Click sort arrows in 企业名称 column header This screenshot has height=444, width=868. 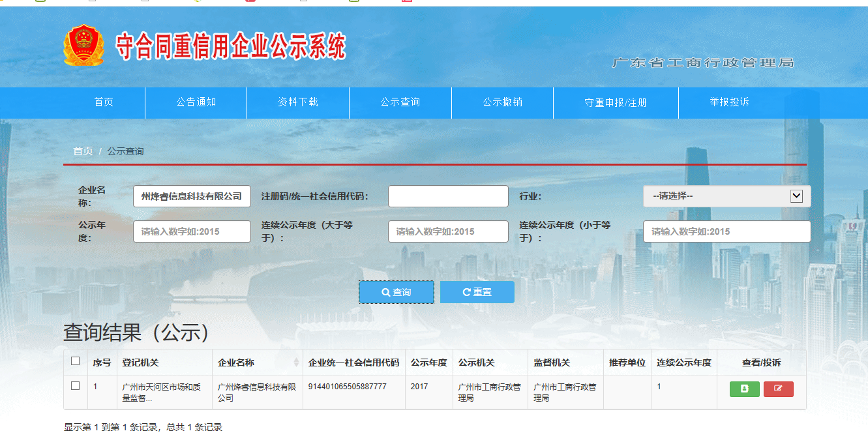tap(297, 363)
